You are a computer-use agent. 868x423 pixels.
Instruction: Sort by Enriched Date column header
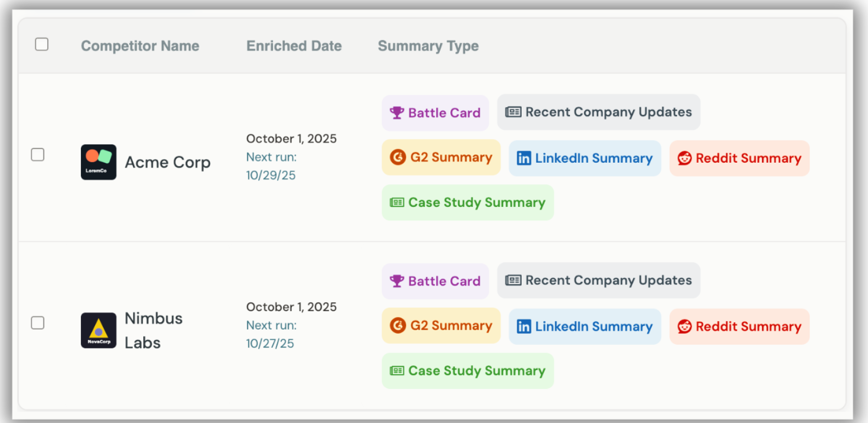294,46
